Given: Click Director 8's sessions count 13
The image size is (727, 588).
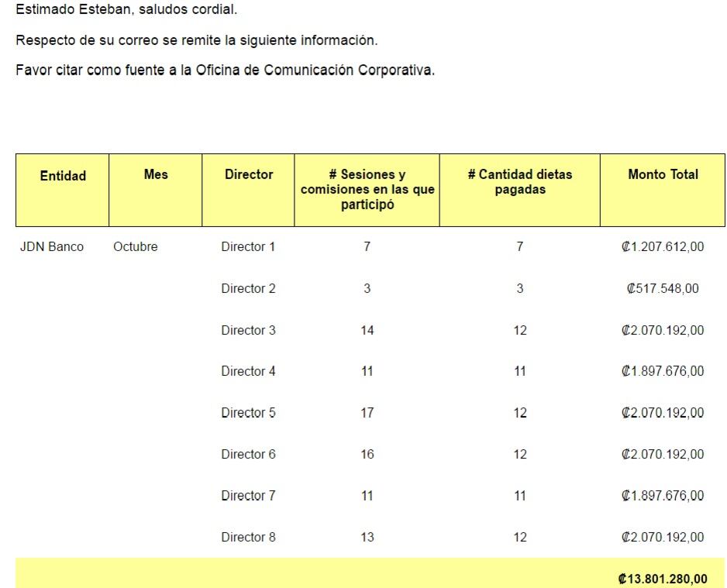Looking at the screenshot, I should 367,538.
